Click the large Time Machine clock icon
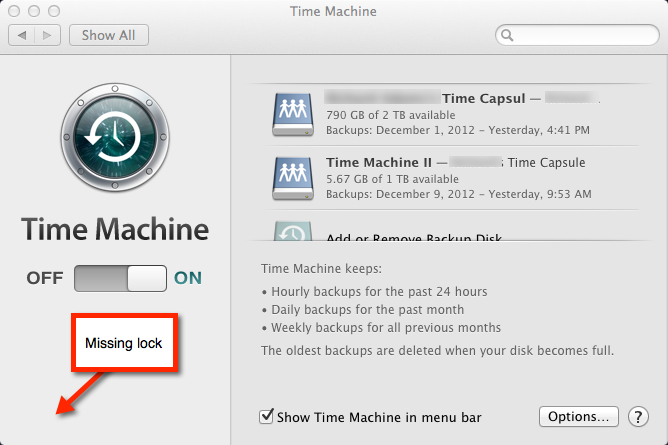668x445 pixels. [115, 137]
